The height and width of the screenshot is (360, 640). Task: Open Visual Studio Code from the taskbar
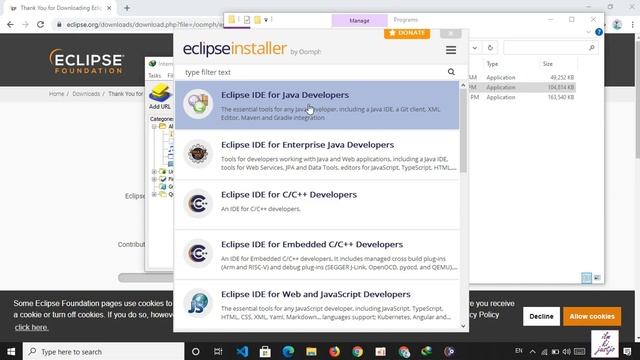(x=242, y=351)
